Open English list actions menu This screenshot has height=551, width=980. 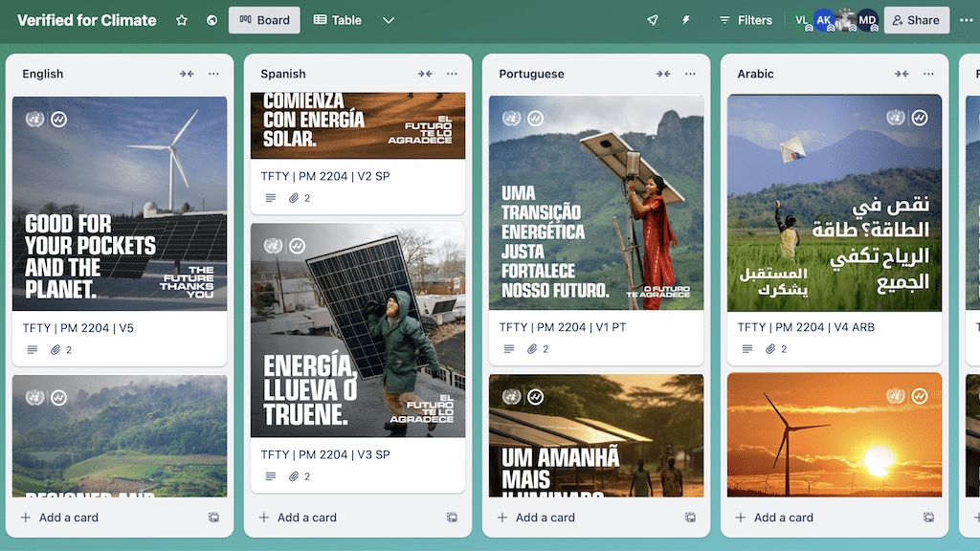213,74
